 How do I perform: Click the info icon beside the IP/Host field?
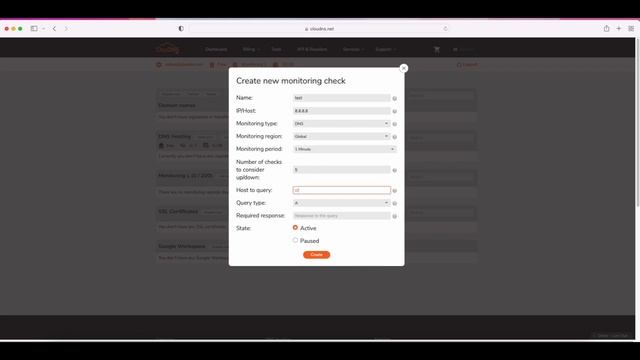point(395,111)
